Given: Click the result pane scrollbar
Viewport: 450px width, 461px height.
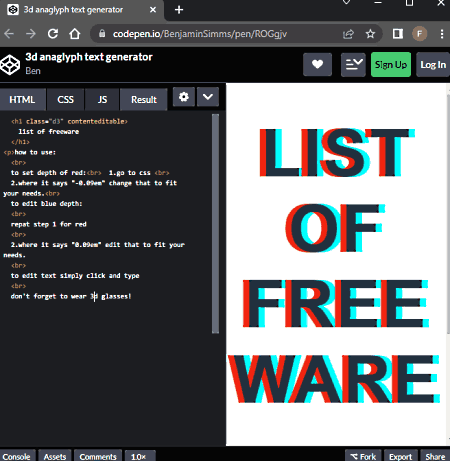Looking at the screenshot, I should pos(448,213).
